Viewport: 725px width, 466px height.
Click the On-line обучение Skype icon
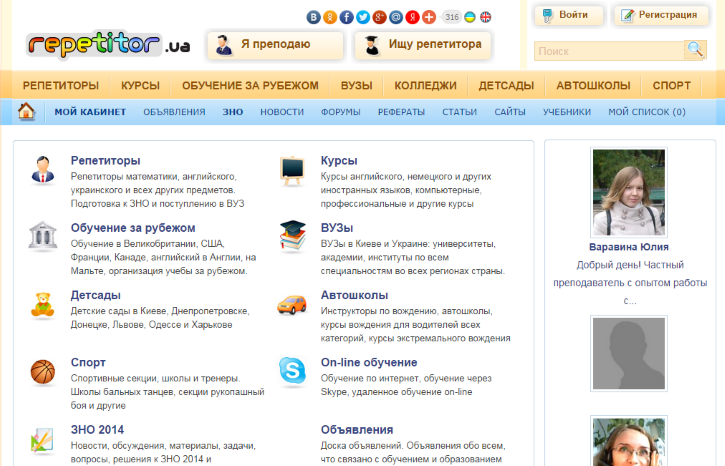coord(293,370)
